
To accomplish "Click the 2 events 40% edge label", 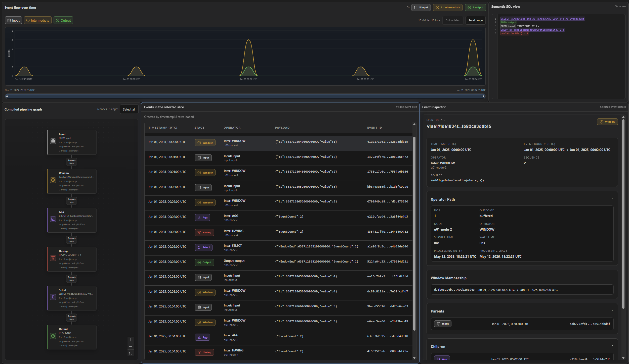I will [x=72, y=201].
